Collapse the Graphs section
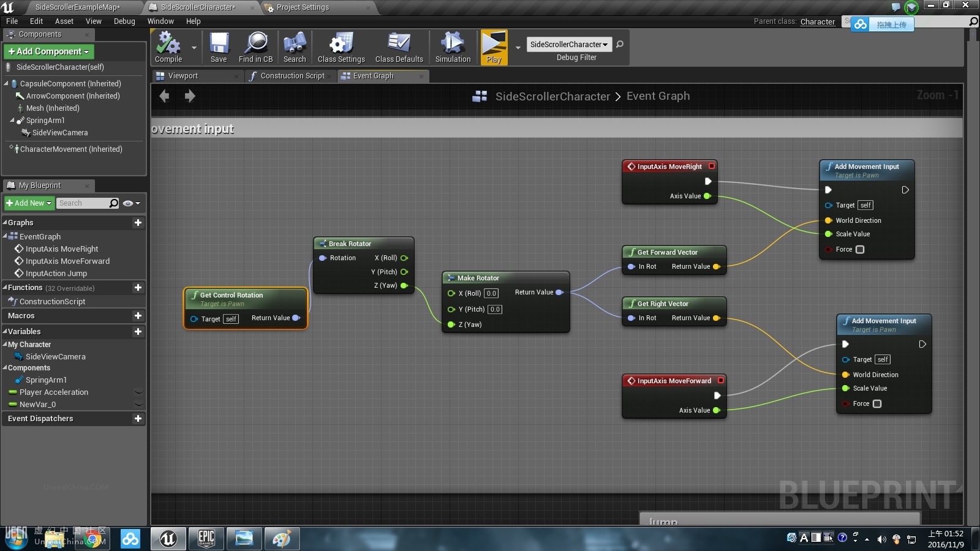The height and width of the screenshot is (551, 980). coord(5,222)
